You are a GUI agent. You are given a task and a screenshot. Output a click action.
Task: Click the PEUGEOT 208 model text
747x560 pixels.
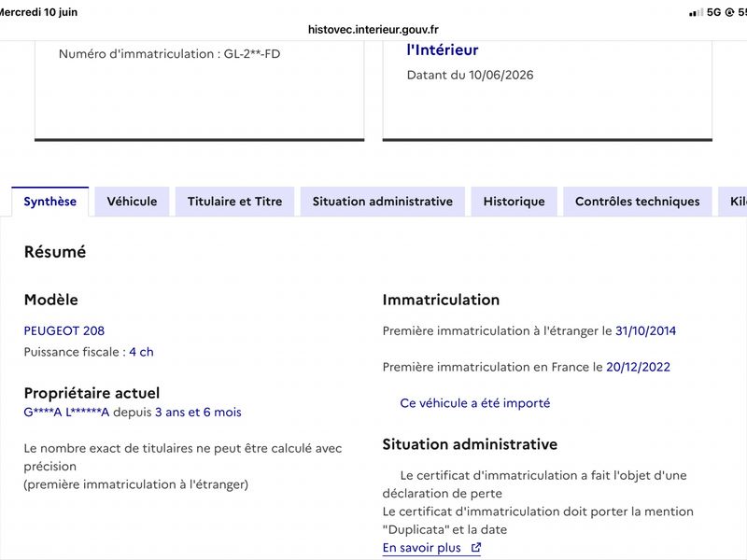click(64, 331)
